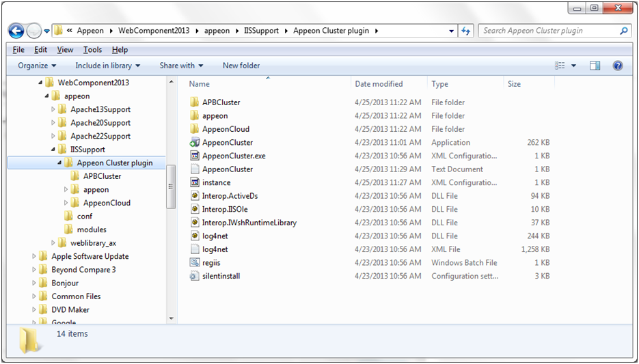Click the navigation pane scrollbar thumb
This screenshot has width=639, height=364.
pos(171,186)
